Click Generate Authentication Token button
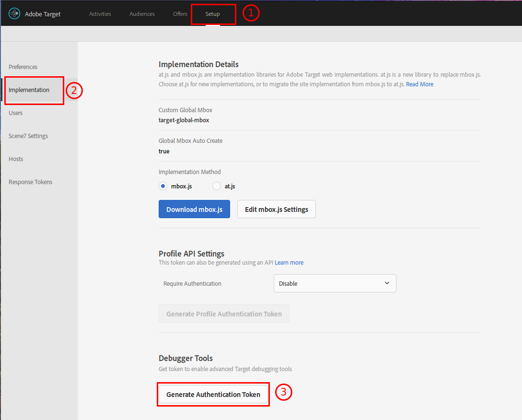 pos(213,395)
